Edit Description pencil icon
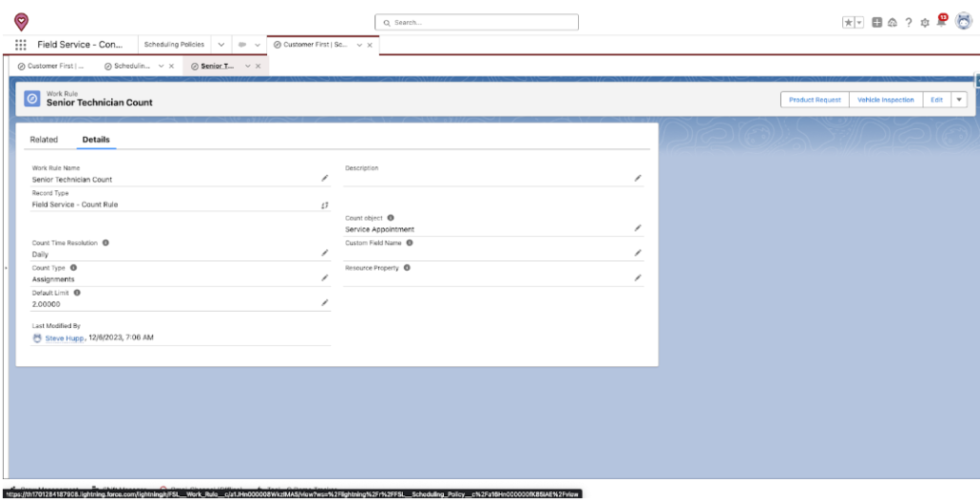Viewport: 980px width, 501px height. [637, 178]
